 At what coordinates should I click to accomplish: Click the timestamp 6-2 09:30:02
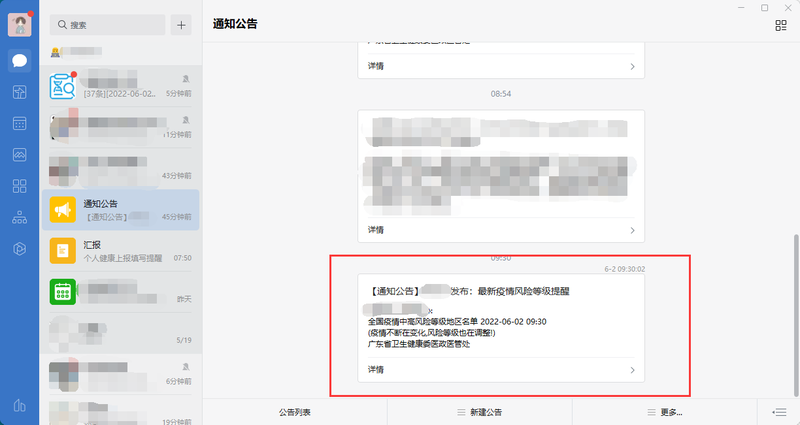(x=625, y=269)
